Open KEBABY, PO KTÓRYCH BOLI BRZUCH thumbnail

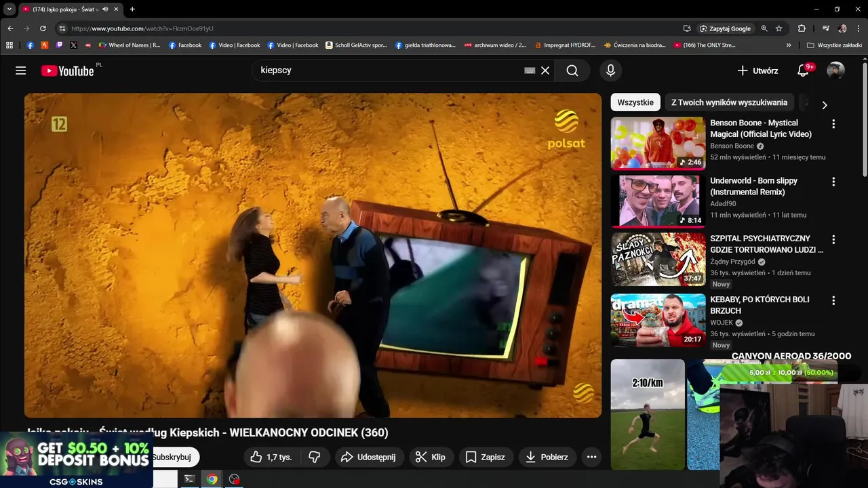click(x=658, y=320)
